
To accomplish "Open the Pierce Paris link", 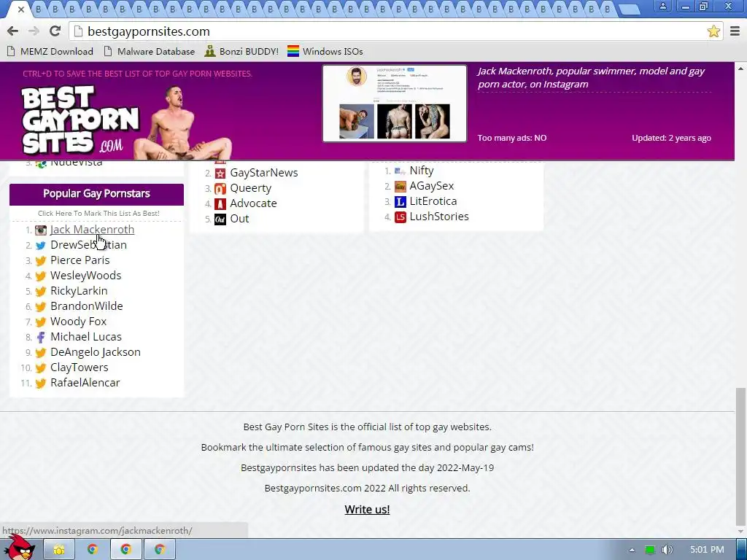I will [x=80, y=260].
